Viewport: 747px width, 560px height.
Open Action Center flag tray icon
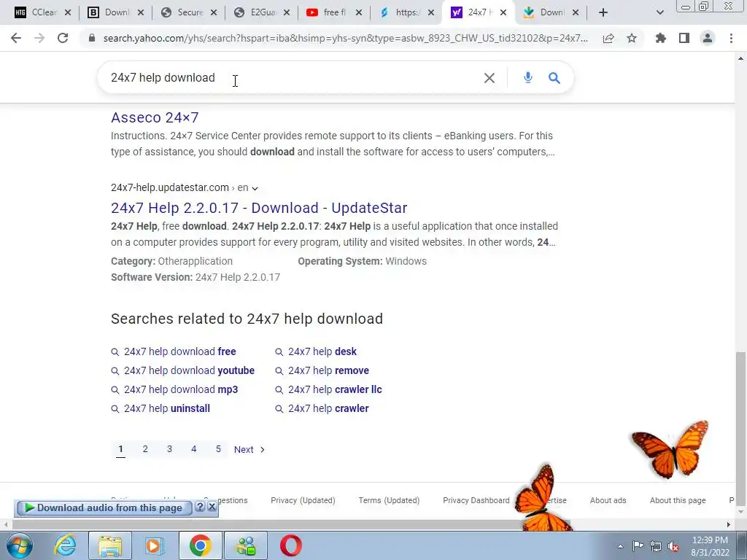(638, 546)
